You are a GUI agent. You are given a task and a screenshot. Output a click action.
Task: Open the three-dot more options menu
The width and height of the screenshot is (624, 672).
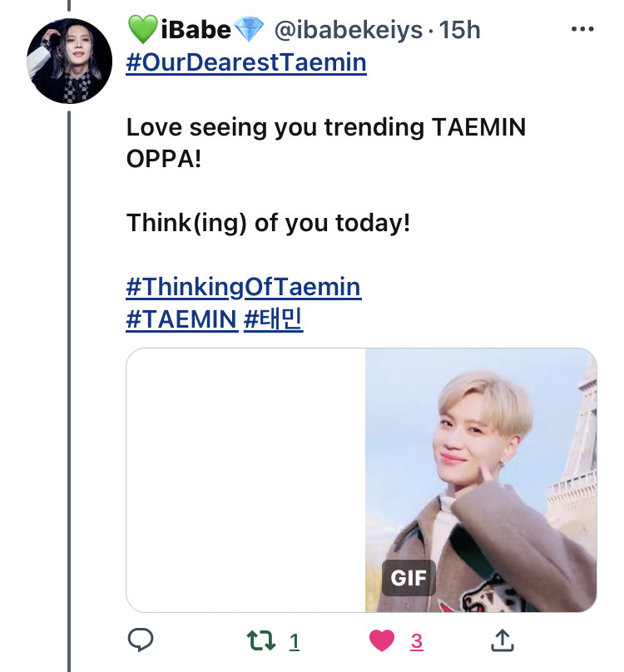coord(582,29)
